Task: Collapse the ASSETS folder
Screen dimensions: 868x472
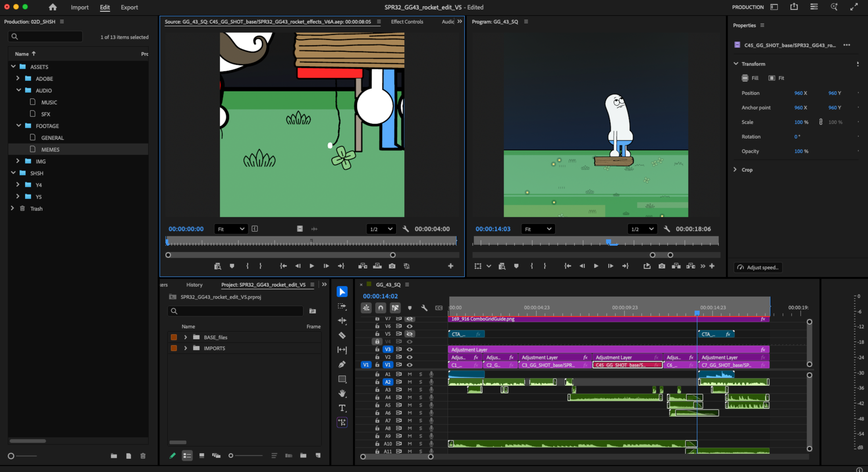Action: 13,66
